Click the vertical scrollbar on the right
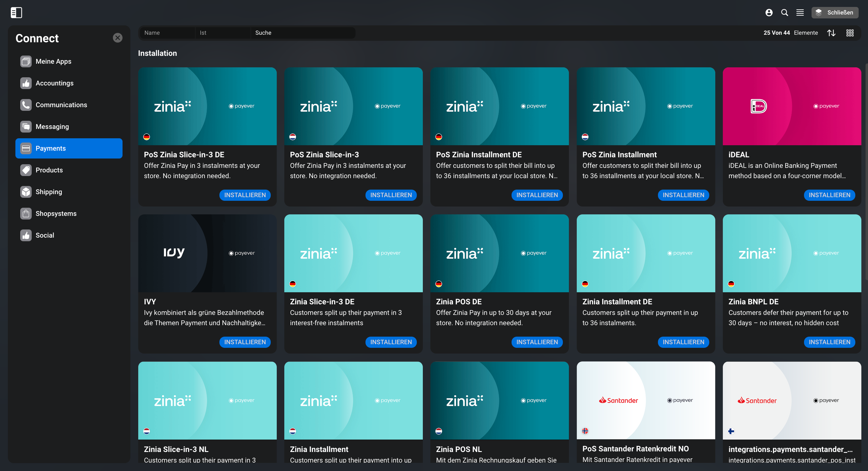868x471 pixels. point(866,172)
